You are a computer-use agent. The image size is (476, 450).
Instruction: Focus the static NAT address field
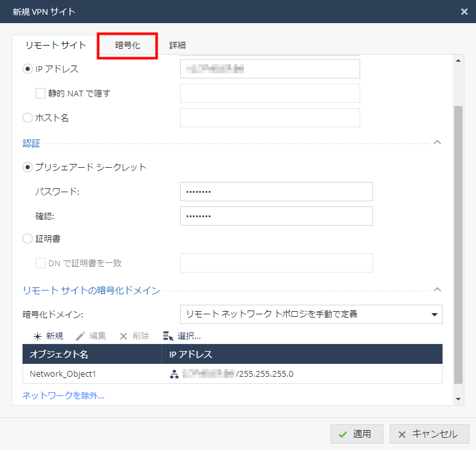coord(270,93)
